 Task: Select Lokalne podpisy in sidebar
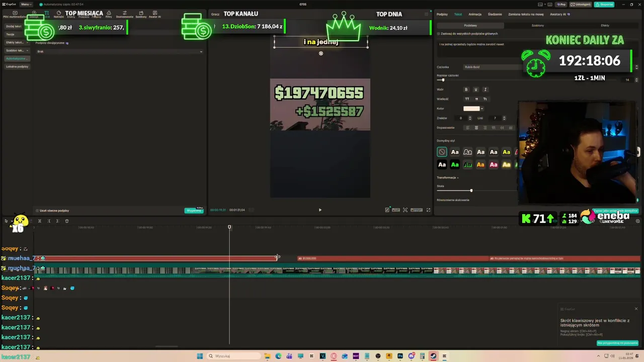(x=17, y=66)
